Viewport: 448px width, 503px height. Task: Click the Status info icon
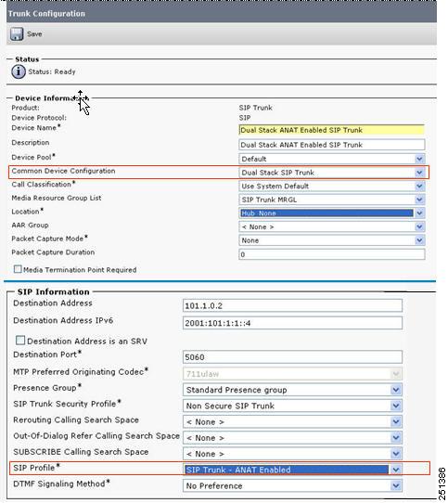[x=19, y=71]
